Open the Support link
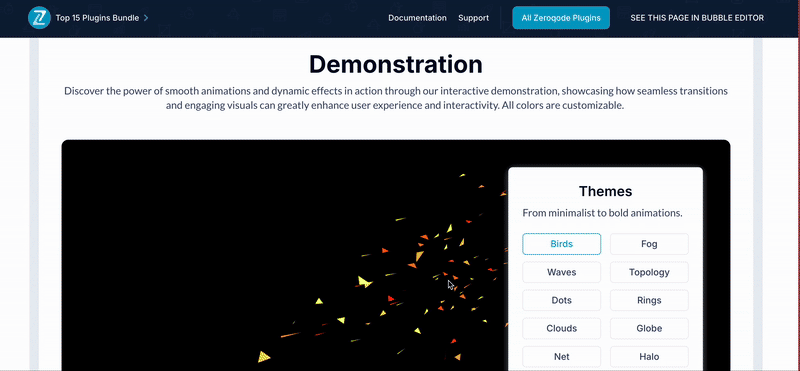Screen dimensions: 800x371 [473, 18]
